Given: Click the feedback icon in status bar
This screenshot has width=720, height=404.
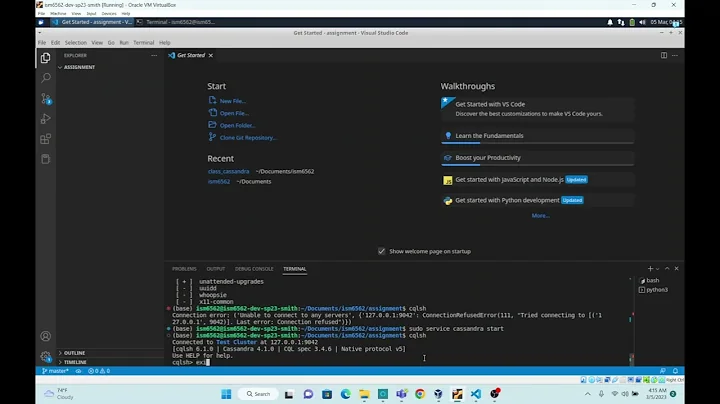Looking at the screenshot, I should pyautogui.click(x=663, y=371).
